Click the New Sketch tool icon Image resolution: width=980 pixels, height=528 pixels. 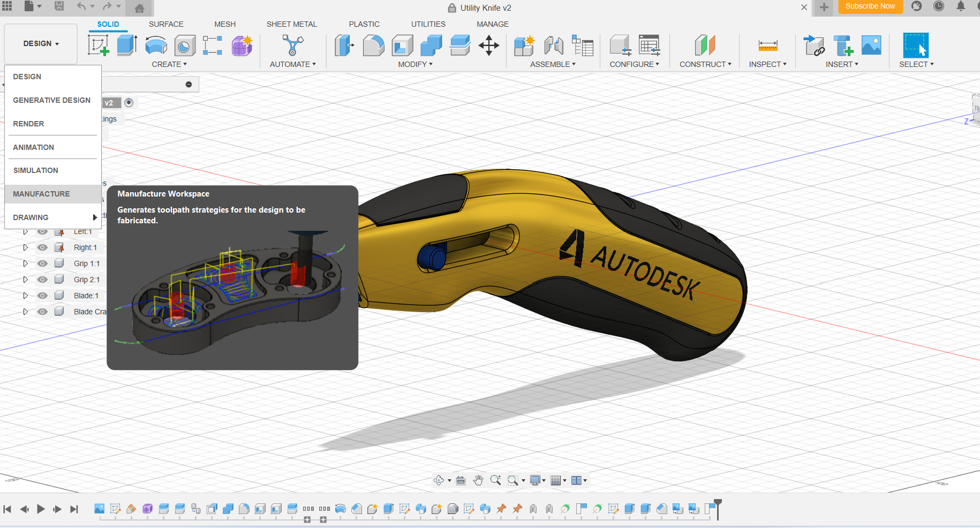click(x=99, y=46)
